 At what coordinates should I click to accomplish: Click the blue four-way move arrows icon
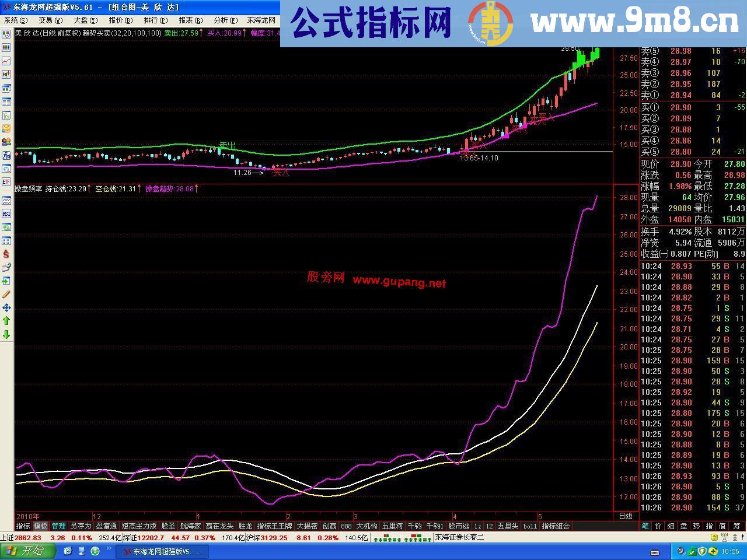coord(6,307)
